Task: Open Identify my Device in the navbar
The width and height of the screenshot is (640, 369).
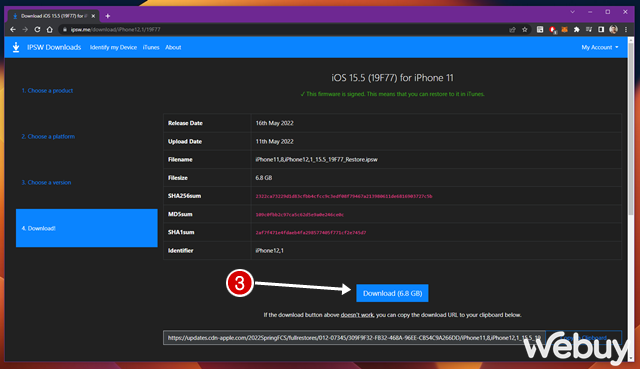Action: [113, 47]
